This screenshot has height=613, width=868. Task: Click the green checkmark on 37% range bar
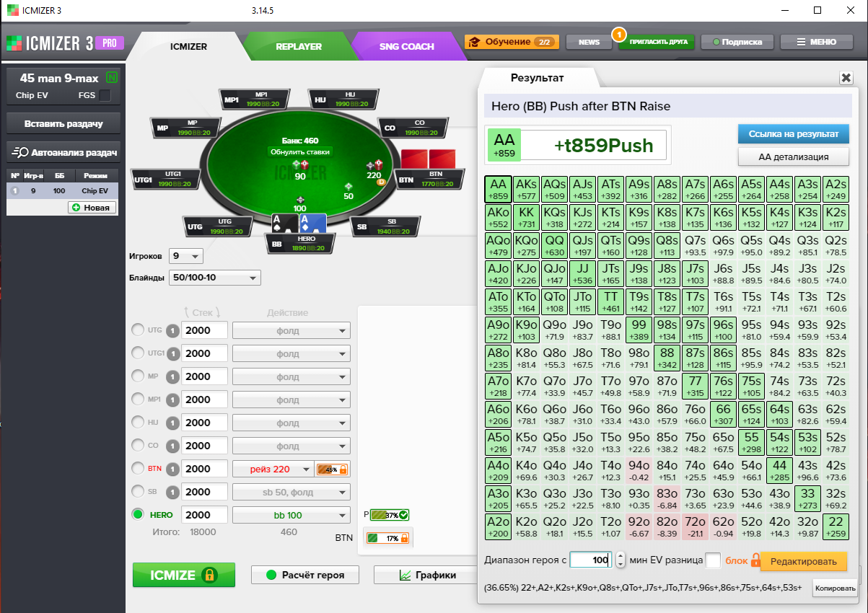click(404, 515)
